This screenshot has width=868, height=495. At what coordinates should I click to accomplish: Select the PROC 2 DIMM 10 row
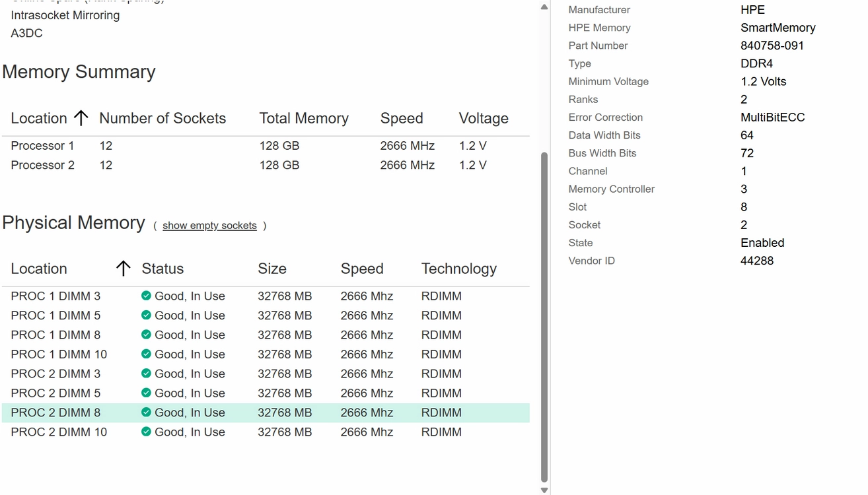(266, 432)
